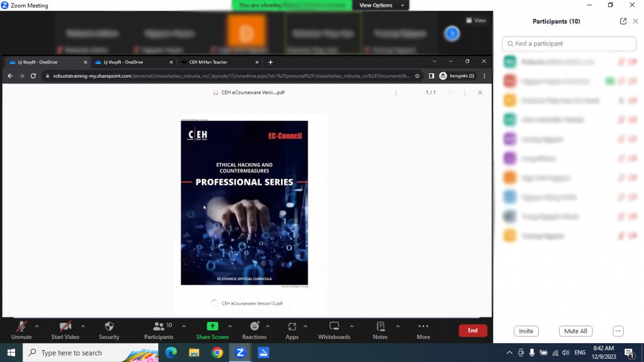644x362 pixels.
Task: Open network settings from the tray
Action: click(x=555, y=353)
